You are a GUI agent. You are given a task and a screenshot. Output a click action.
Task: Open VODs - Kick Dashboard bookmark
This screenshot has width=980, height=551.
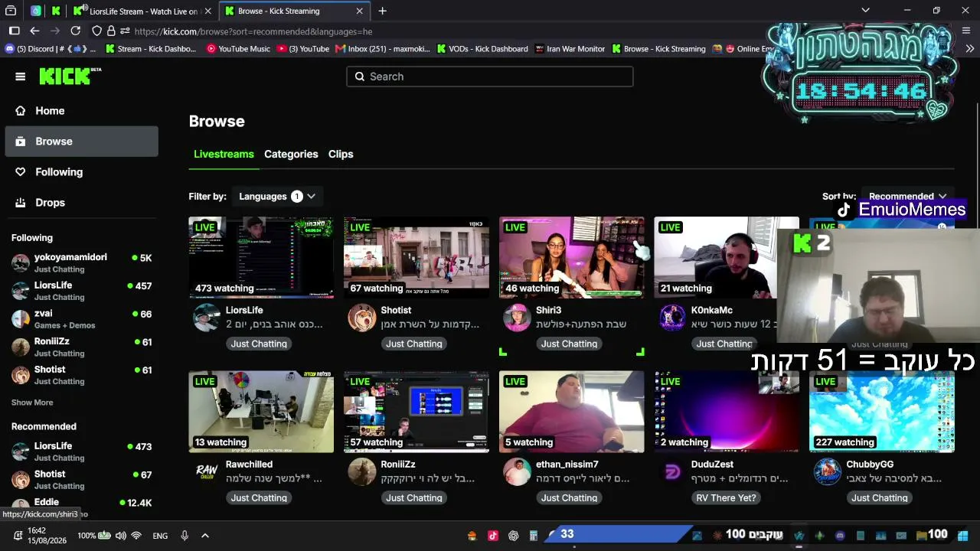(482, 49)
